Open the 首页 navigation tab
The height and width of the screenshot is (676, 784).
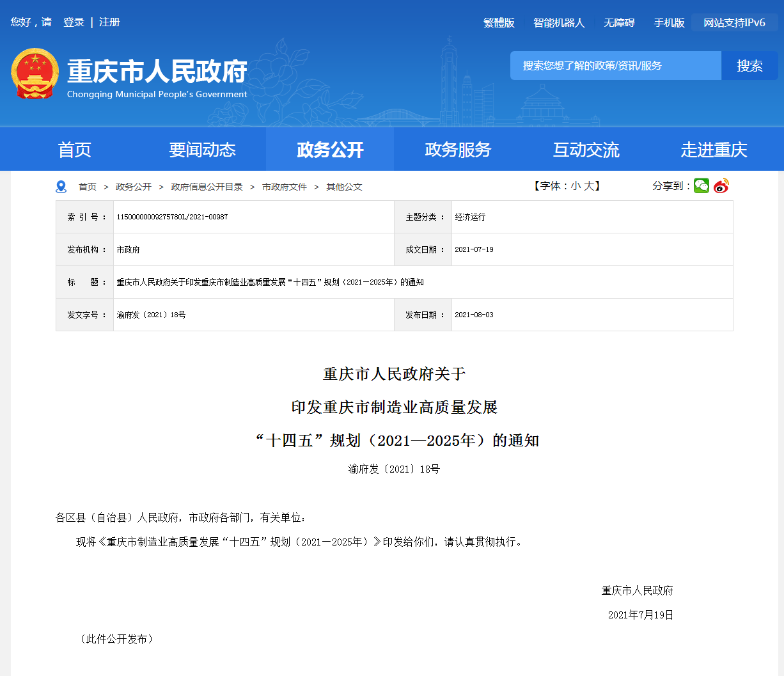click(x=74, y=150)
